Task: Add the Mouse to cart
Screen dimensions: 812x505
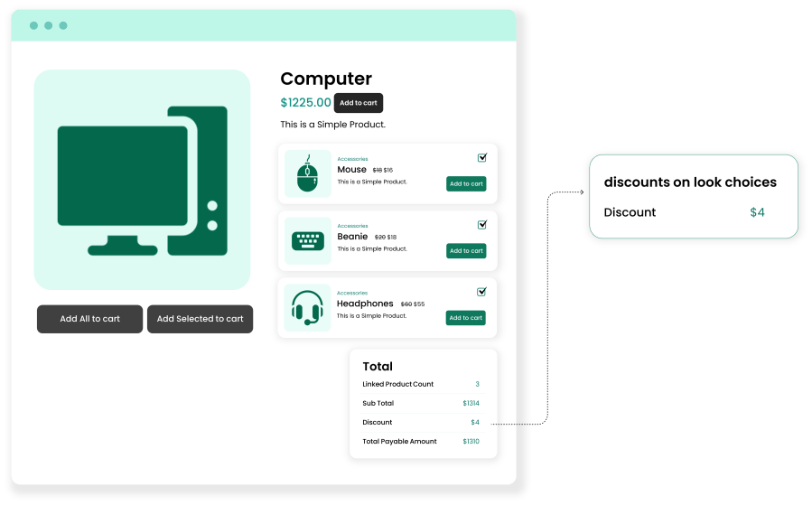Action: [x=466, y=184]
